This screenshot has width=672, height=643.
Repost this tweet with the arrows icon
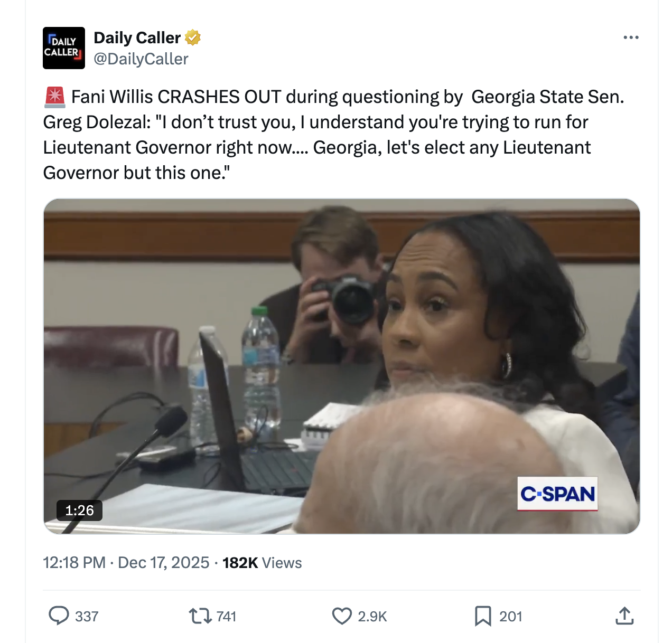[200, 616]
